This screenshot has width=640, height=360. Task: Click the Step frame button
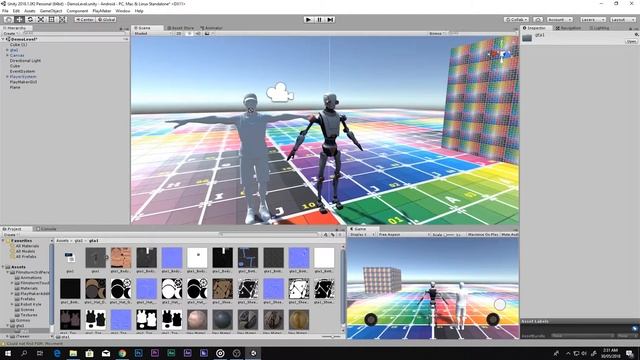[331, 19]
